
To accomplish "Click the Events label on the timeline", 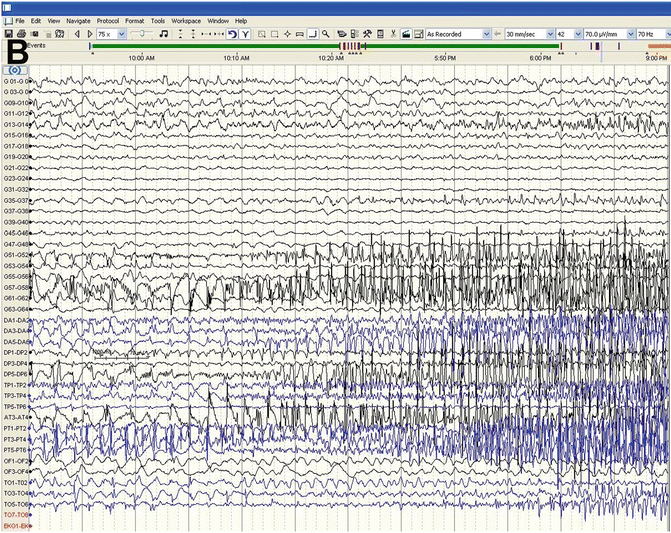I will tap(38, 46).
